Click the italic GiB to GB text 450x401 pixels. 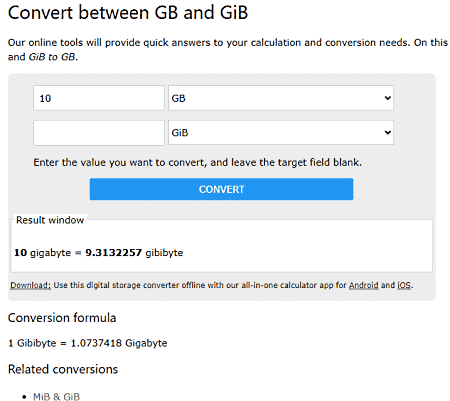[x=52, y=57]
